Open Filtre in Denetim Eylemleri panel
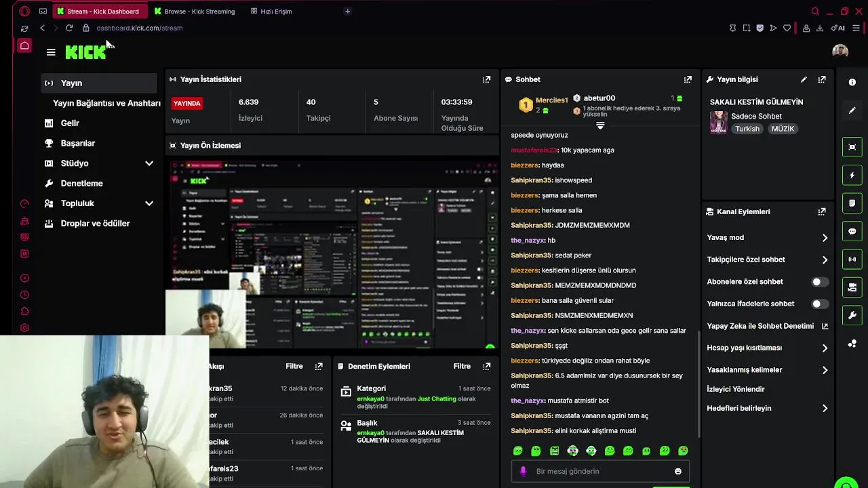This screenshot has height=488, width=868. (462, 366)
